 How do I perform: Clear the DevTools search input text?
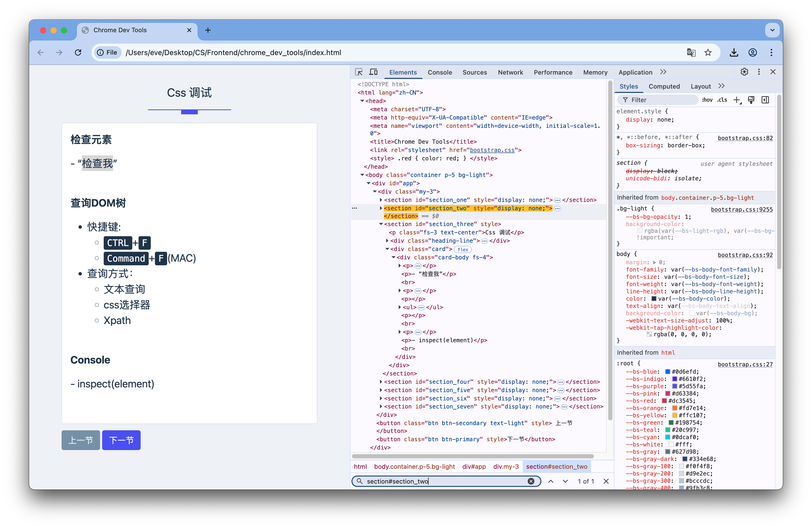pyautogui.click(x=531, y=481)
